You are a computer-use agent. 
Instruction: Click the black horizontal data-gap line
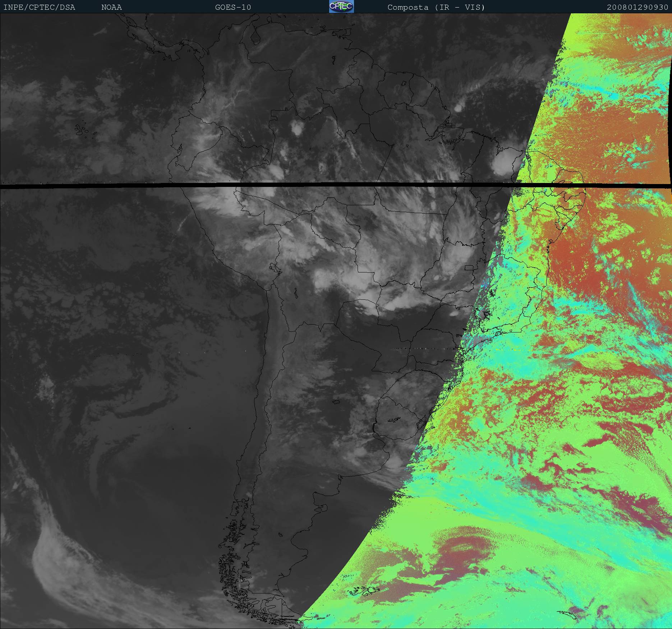coord(252,185)
